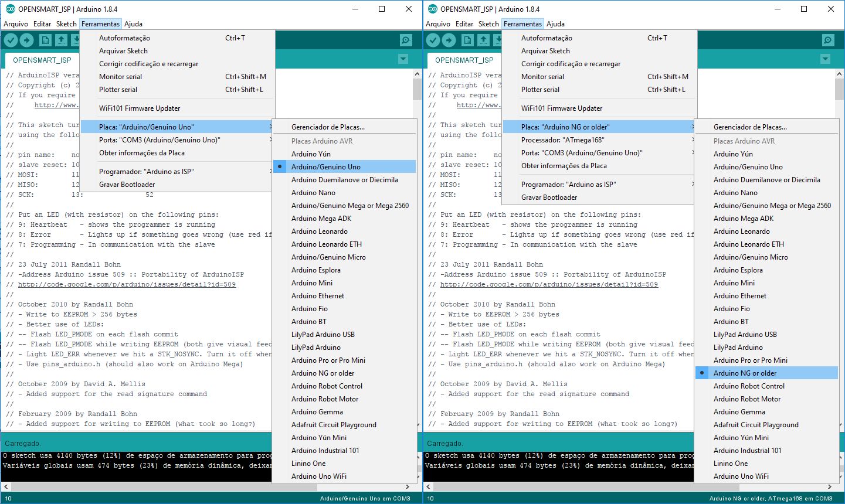The width and height of the screenshot is (845, 504).
Task: Expand Programador submenu in left window menu
Action: pos(177,171)
